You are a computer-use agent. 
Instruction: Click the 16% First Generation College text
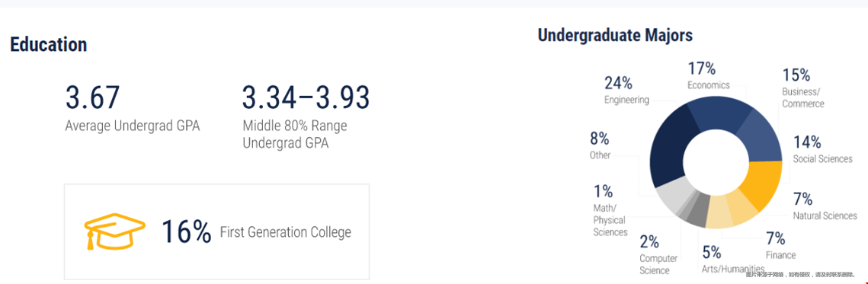click(x=256, y=231)
